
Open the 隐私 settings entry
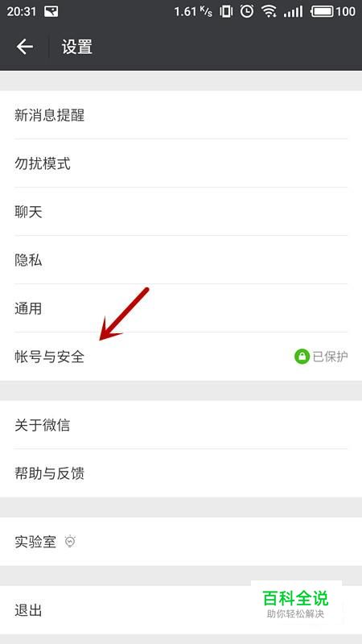[x=181, y=260]
